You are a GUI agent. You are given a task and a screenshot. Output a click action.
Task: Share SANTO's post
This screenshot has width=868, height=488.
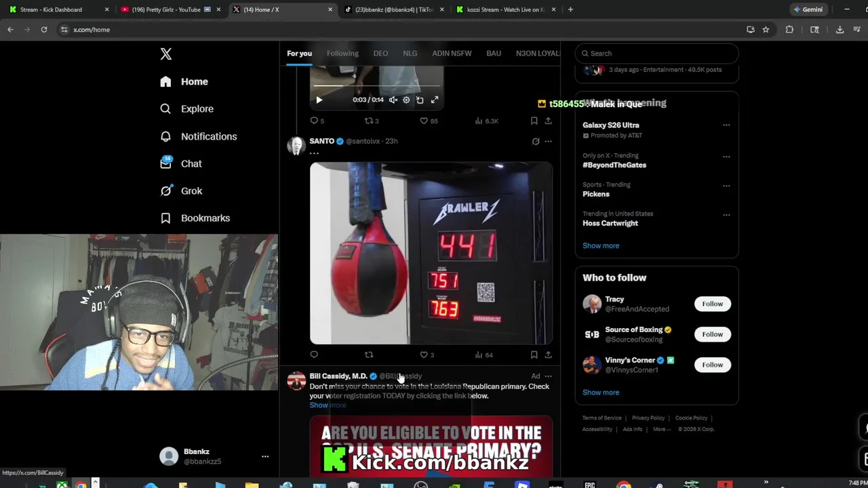pos(548,354)
